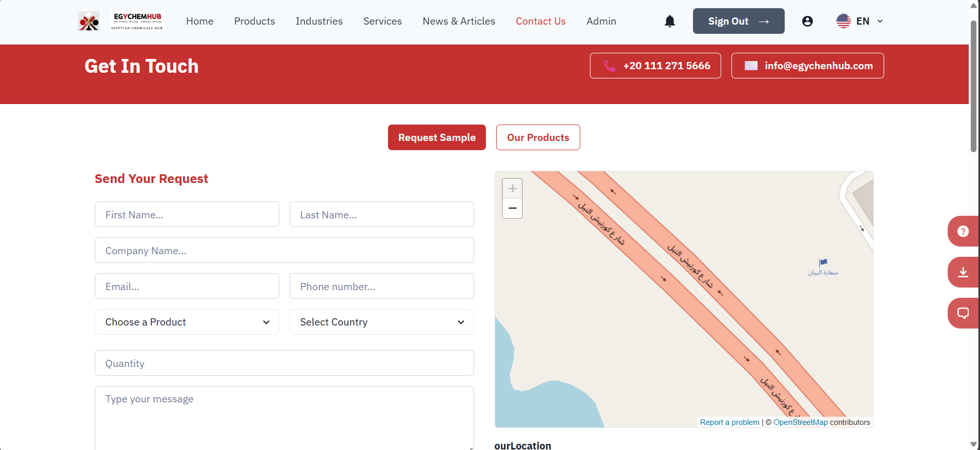980x450 pixels.
Task: Expand the EN language selector
Action: pyautogui.click(x=860, y=21)
